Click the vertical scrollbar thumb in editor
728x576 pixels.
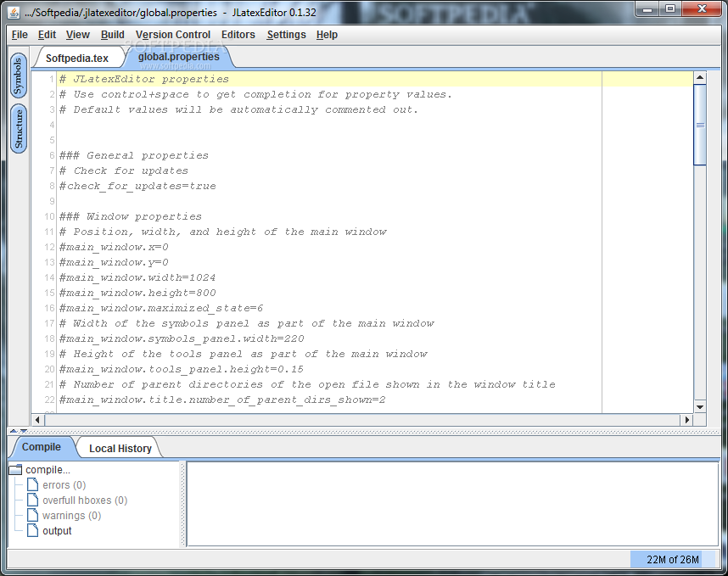pos(700,125)
